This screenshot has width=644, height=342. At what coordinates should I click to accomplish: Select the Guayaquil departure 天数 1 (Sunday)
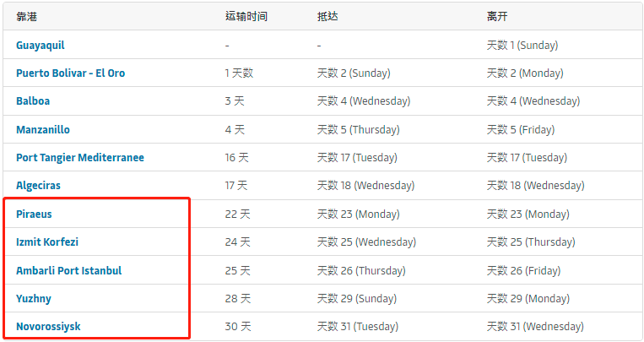pos(522,46)
